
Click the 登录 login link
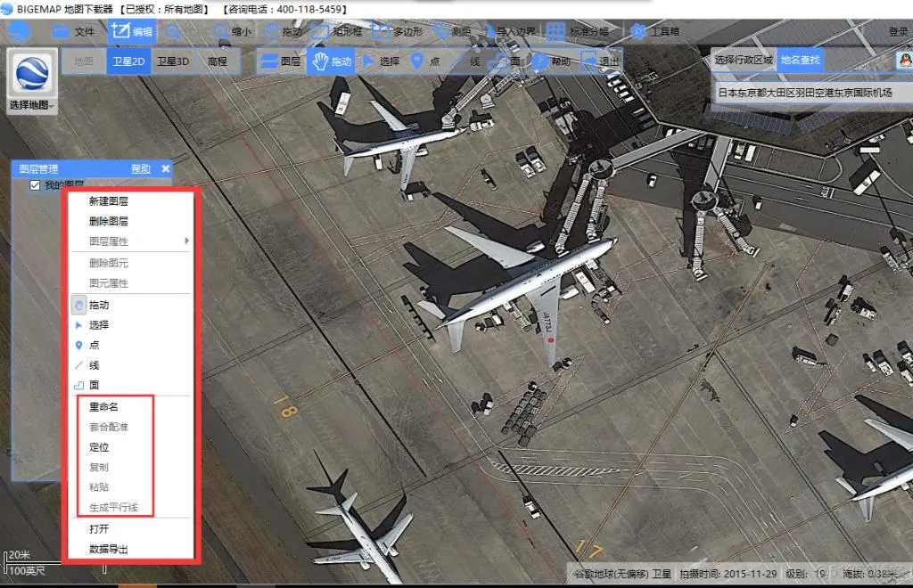[899, 31]
